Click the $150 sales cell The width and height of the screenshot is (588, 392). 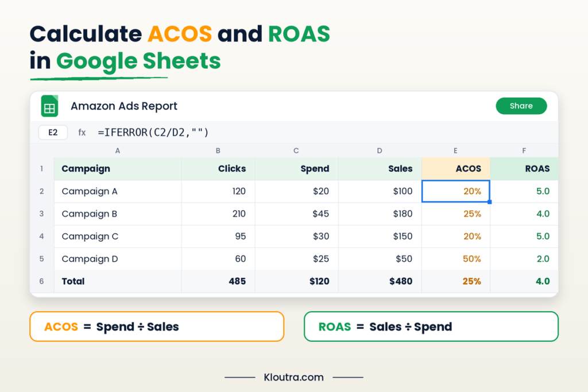click(x=380, y=236)
